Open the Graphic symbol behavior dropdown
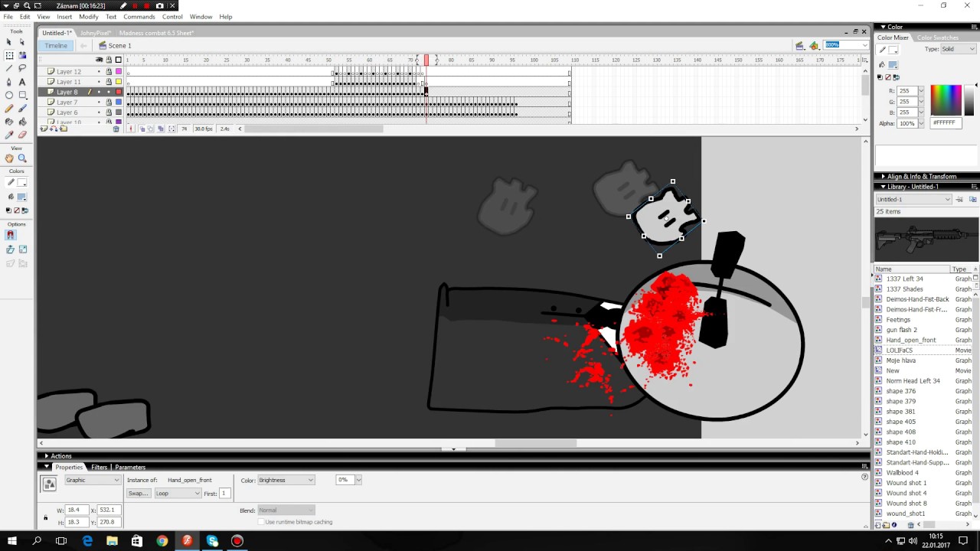This screenshot has width=980, height=551. tap(93, 480)
